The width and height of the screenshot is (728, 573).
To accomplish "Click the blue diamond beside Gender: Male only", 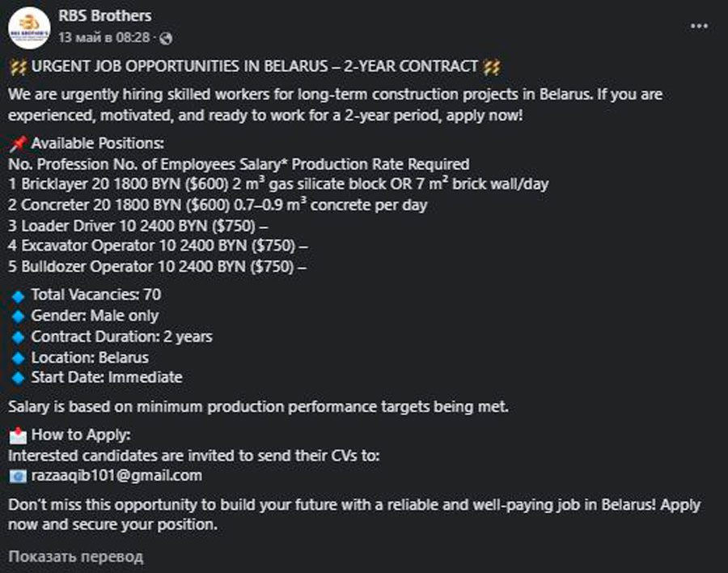I will point(18,316).
